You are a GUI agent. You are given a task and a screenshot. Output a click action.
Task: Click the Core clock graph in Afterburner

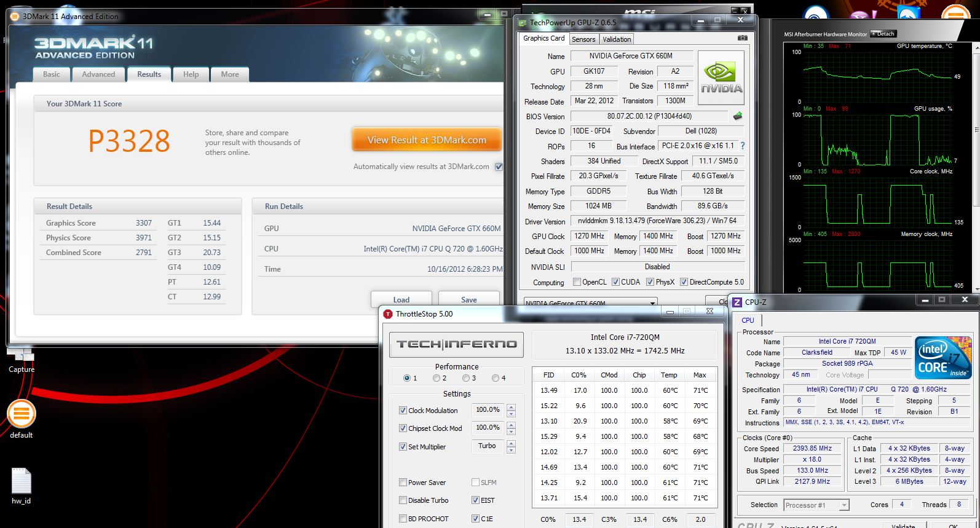tap(877, 201)
